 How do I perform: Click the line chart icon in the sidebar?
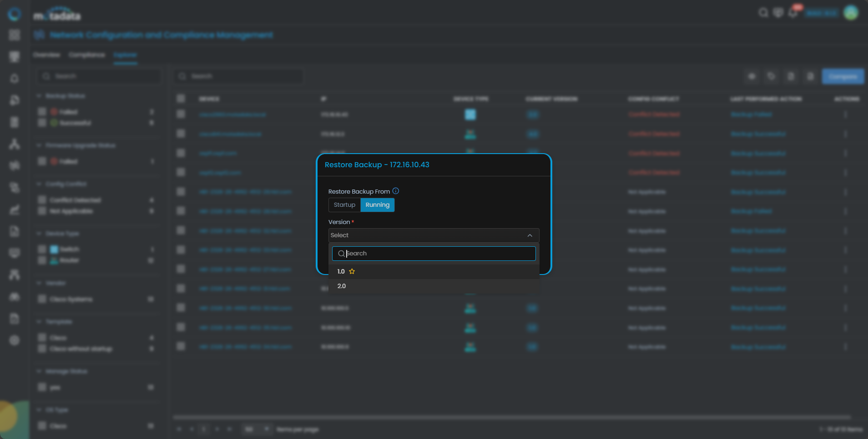click(x=15, y=210)
